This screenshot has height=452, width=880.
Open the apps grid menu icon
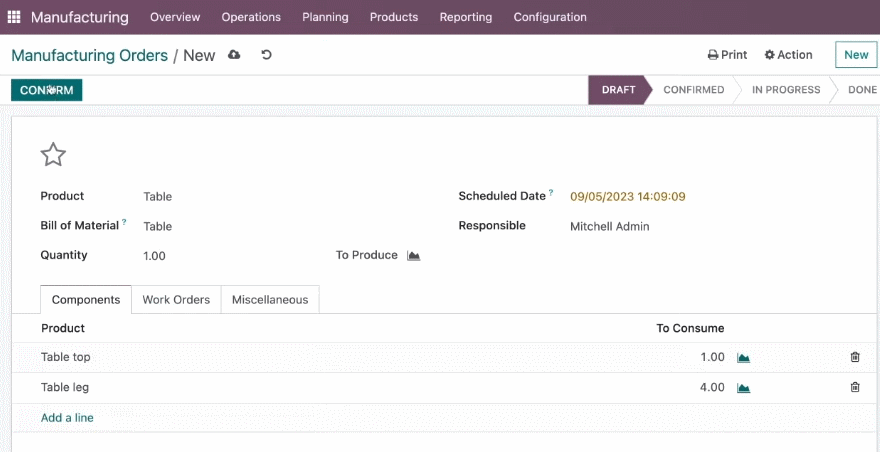click(13, 17)
